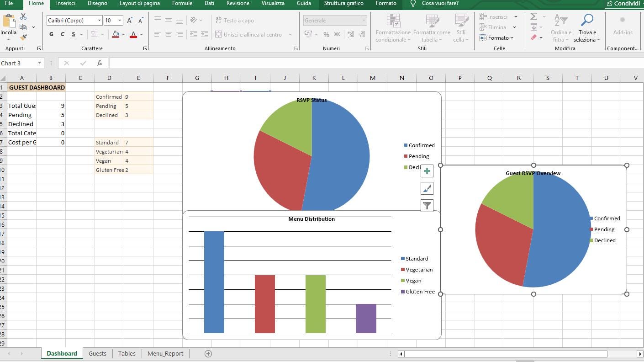The width and height of the screenshot is (644, 362).
Task: Open the Guests sheet tab
Action: coord(97,353)
